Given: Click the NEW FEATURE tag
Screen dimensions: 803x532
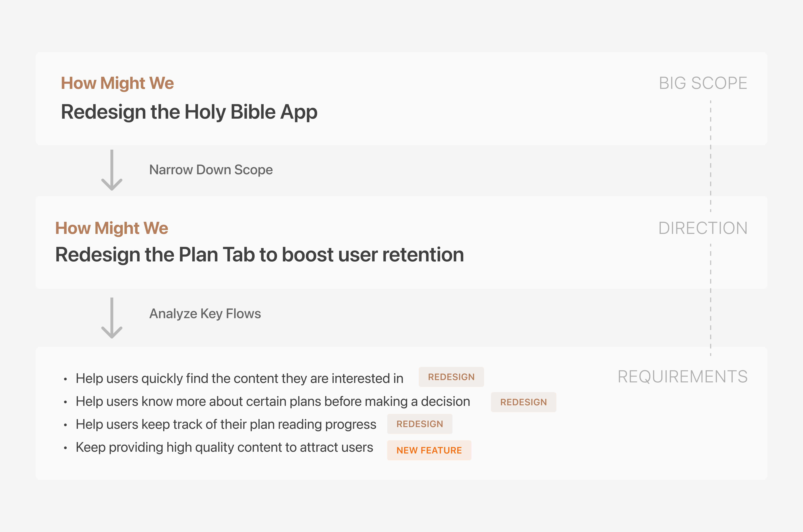Looking at the screenshot, I should coord(429,450).
